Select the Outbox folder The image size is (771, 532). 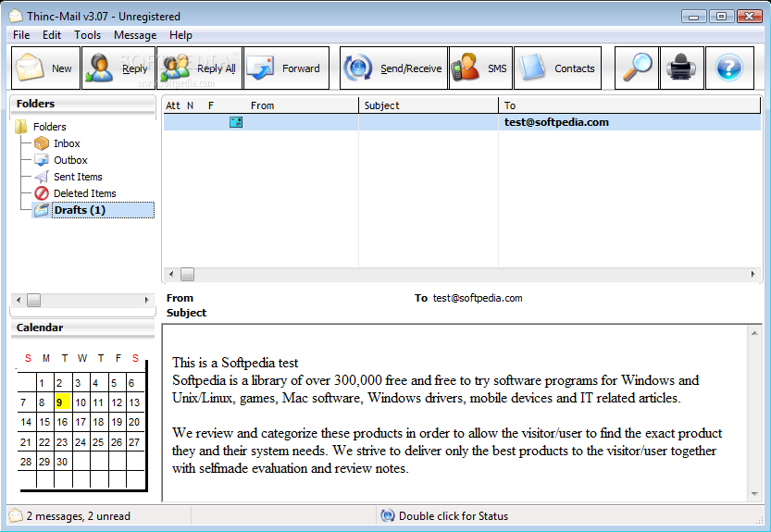click(70, 160)
